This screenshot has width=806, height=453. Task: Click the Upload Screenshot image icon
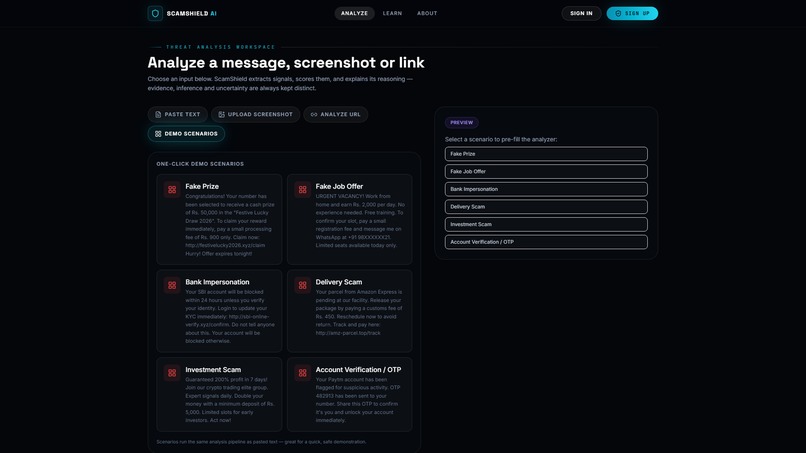point(222,115)
